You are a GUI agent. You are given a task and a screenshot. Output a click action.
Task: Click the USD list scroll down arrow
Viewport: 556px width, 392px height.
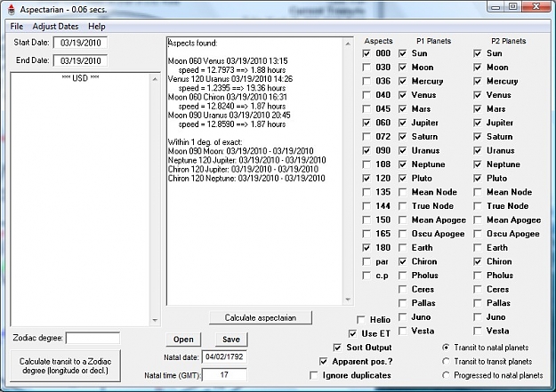click(155, 320)
